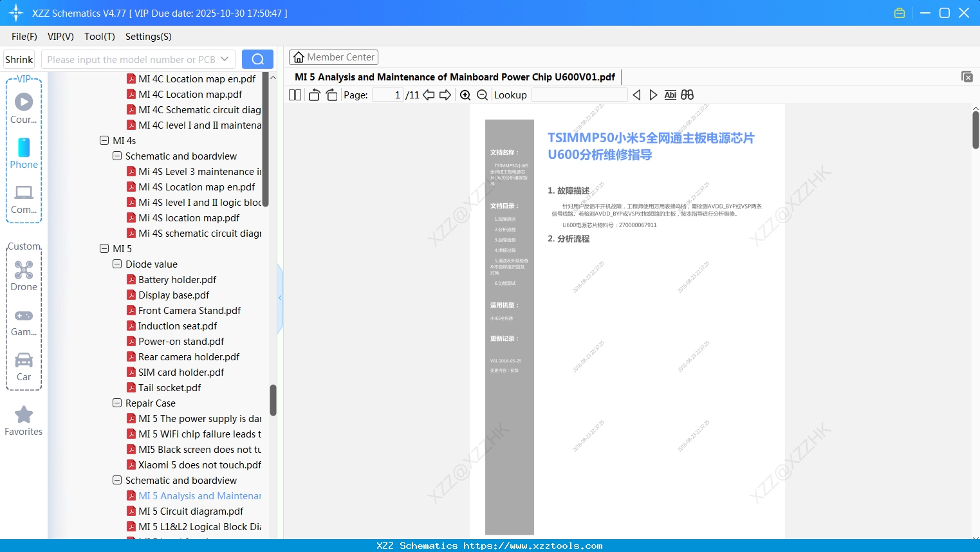The width and height of the screenshot is (980, 552).
Task: Zoom in on the PDF document
Action: click(465, 95)
